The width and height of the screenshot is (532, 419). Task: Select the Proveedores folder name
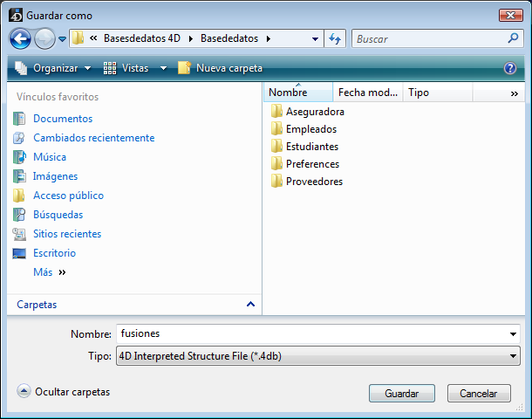(x=314, y=182)
